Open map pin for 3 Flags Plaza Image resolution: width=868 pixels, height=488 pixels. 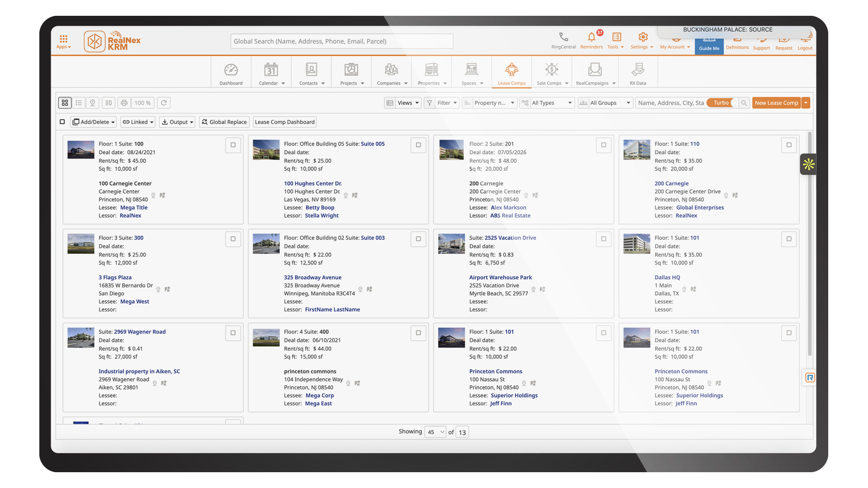point(158,289)
